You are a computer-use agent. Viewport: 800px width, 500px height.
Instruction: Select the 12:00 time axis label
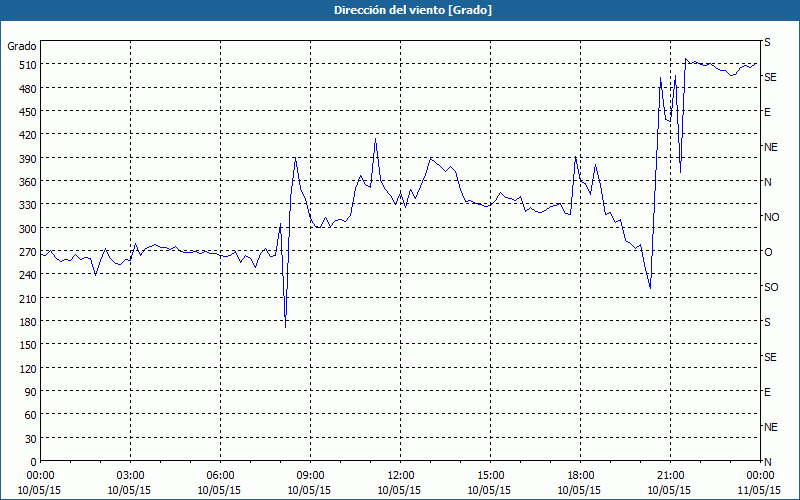click(399, 476)
